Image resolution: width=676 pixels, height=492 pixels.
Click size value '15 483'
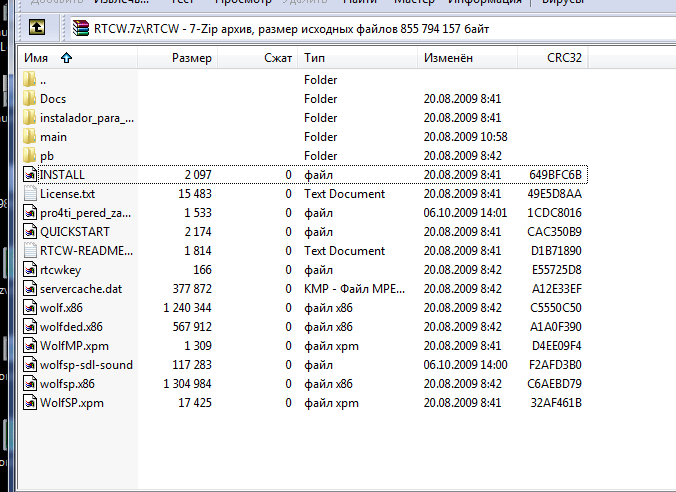[195, 194]
